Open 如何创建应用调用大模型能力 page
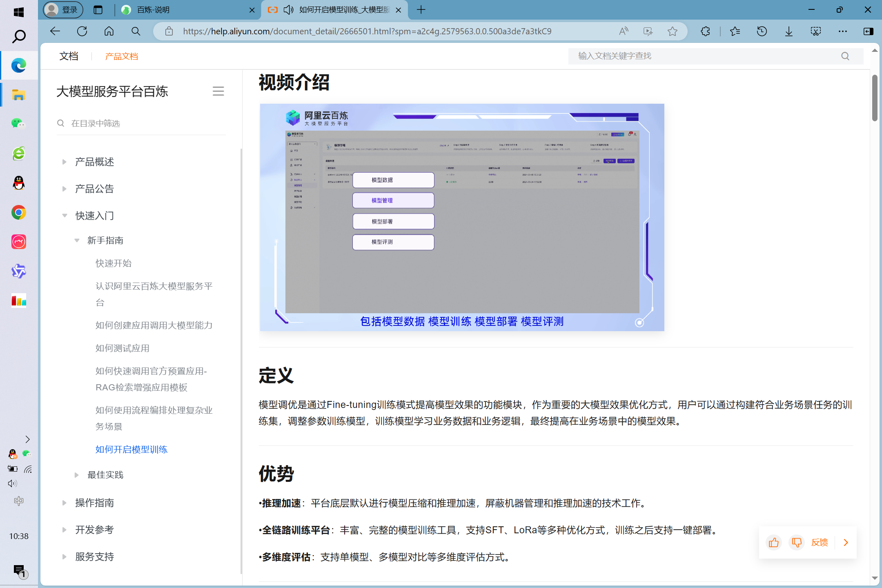Screen dimensions: 882x588 (x=154, y=325)
